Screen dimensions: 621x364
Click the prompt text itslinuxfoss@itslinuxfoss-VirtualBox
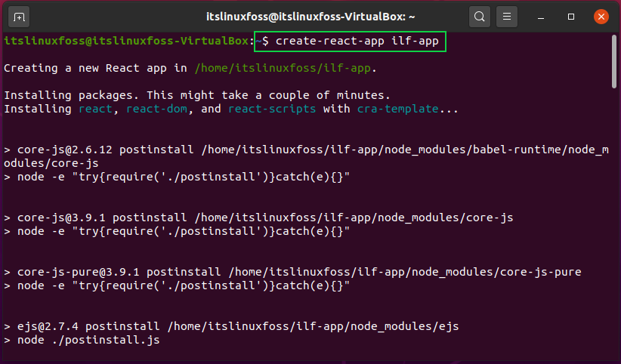point(126,41)
